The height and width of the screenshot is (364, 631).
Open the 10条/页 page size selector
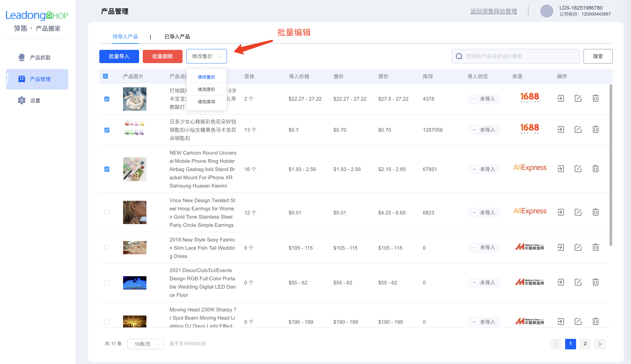click(x=145, y=344)
